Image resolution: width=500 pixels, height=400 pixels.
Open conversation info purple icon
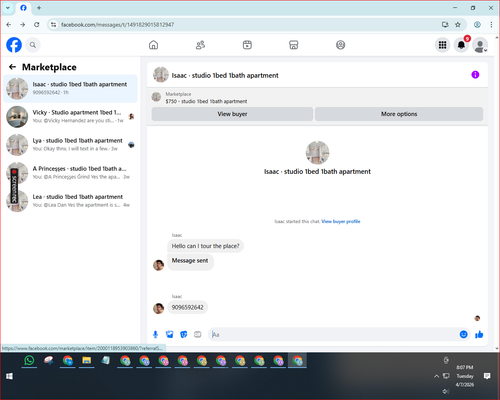[x=475, y=75]
